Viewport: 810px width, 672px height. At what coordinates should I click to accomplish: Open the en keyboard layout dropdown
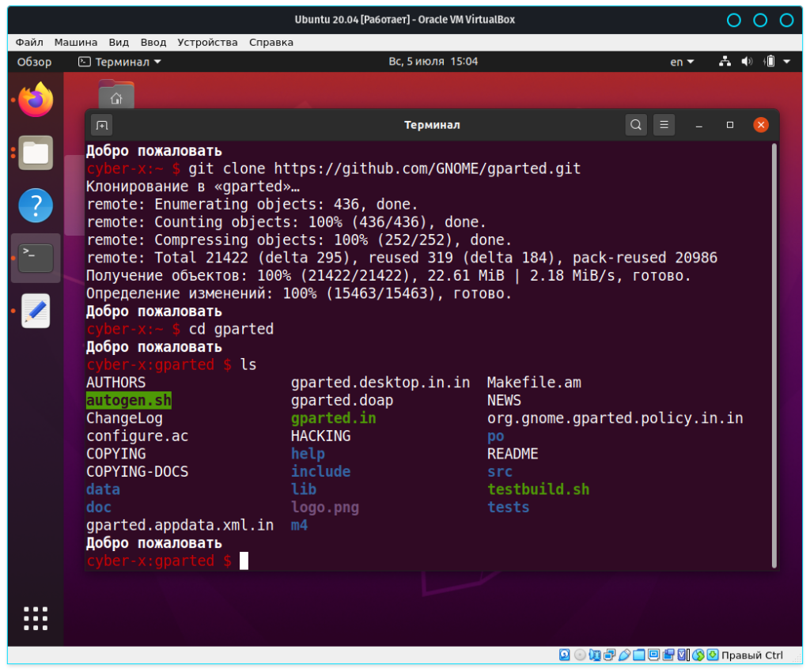682,62
